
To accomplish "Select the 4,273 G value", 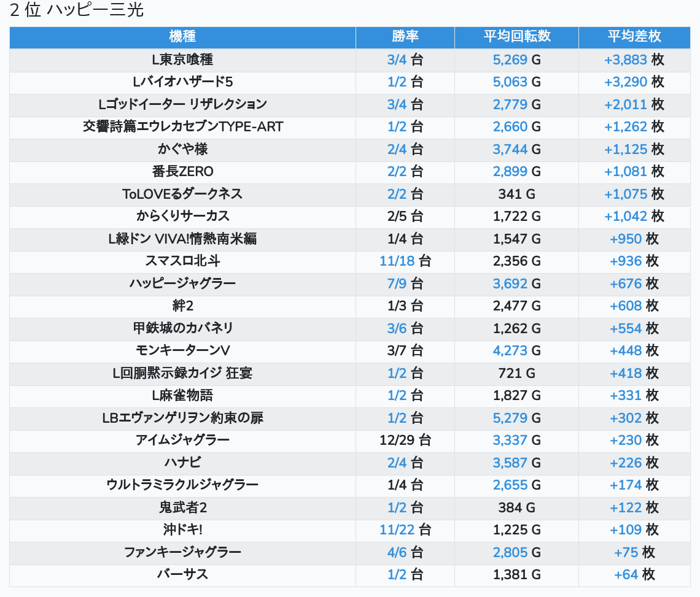I will click(x=516, y=350).
